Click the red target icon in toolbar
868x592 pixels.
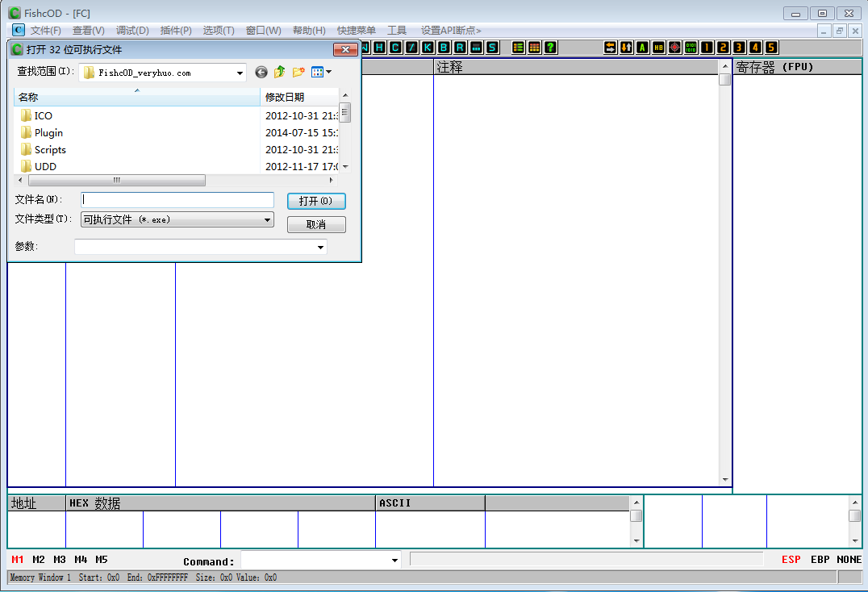(674, 48)
